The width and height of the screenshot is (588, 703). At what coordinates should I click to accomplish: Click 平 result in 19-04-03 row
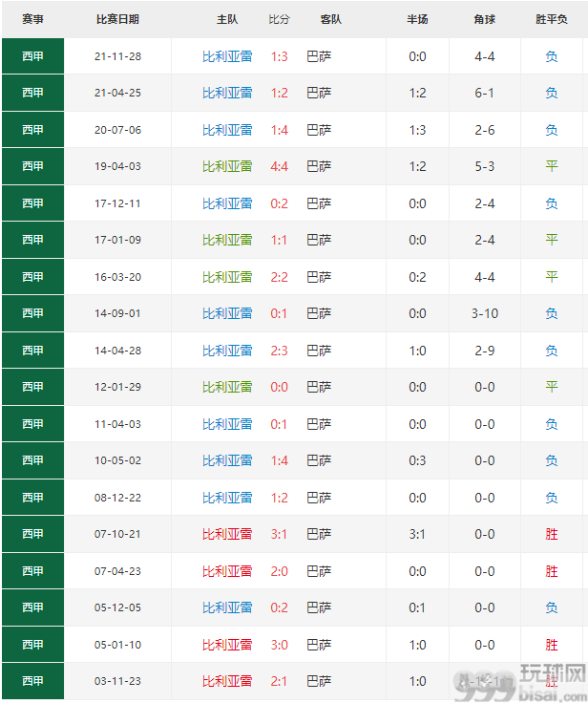point(552,166)
